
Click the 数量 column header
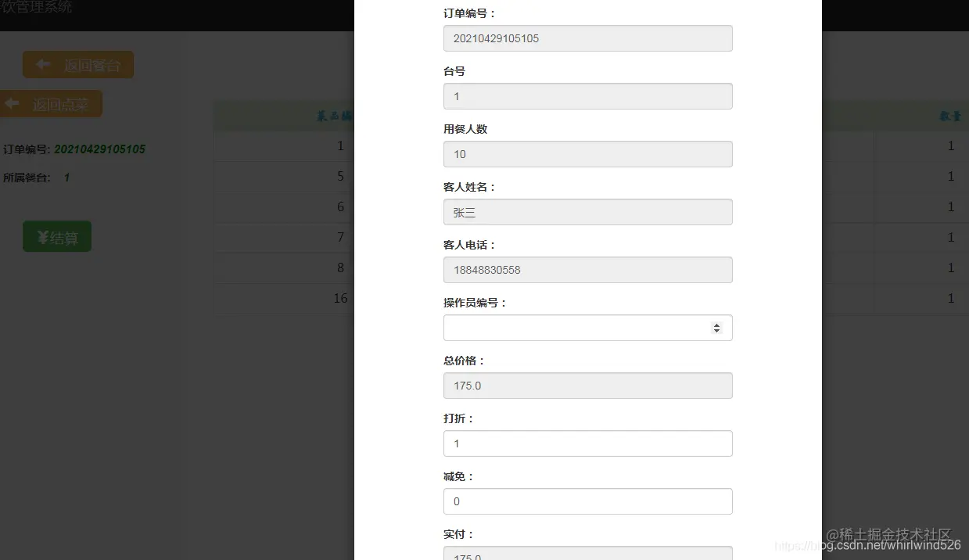coord(950,116)
